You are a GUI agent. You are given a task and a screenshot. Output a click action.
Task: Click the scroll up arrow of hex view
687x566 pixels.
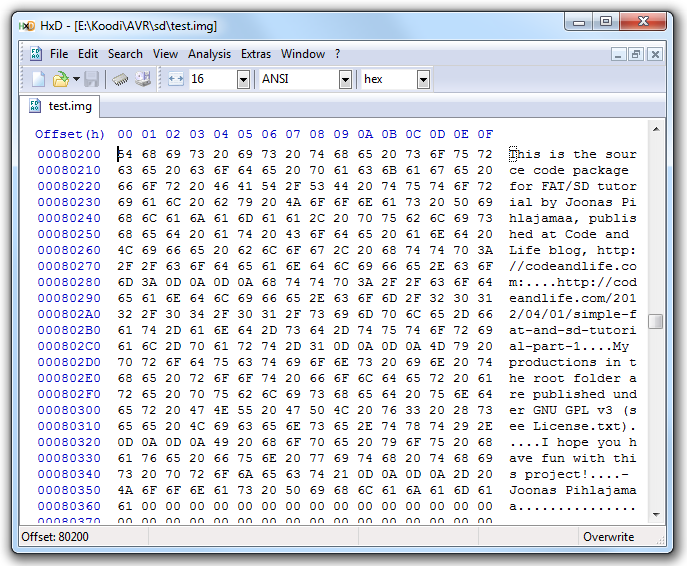point(656,129)
